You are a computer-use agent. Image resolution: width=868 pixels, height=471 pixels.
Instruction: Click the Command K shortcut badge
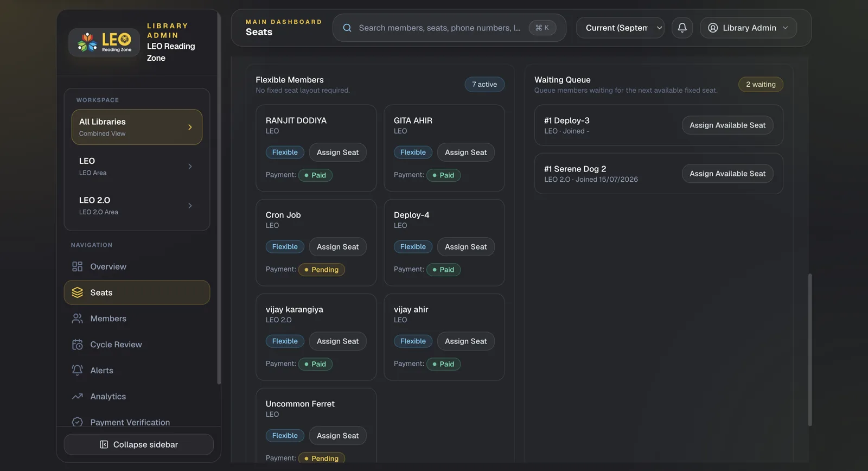pos(542,28)
